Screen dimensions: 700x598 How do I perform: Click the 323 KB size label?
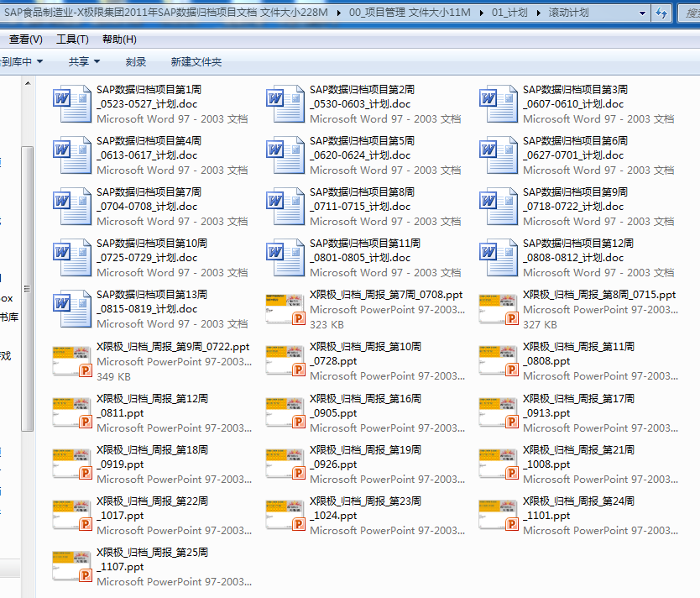tap(326, 325)
